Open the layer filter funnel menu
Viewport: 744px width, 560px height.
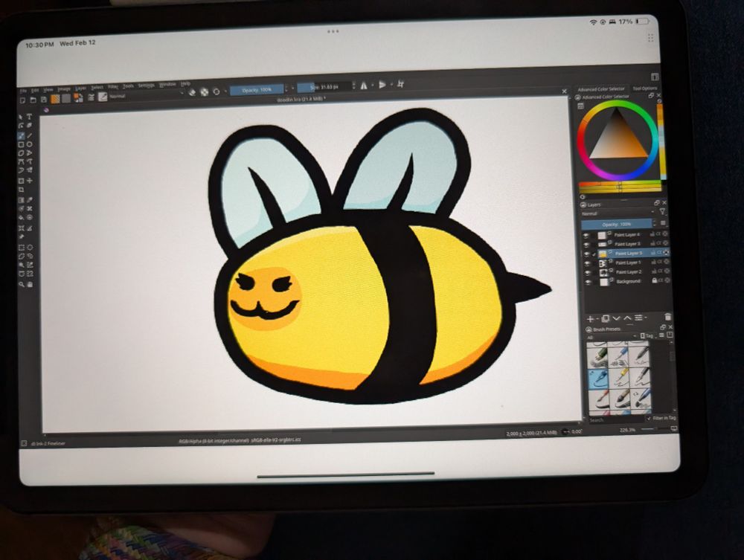[x=662, y=212]
